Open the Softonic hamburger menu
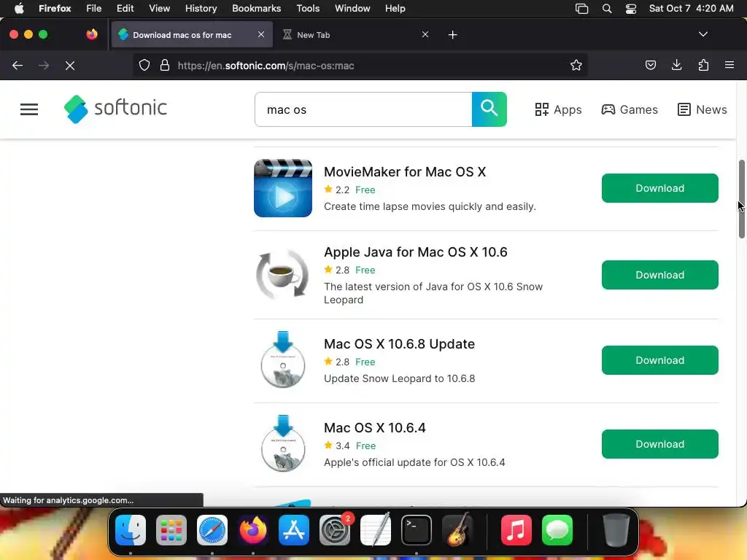The height and width of the screenshot is (560, 747). pos(29,109)
